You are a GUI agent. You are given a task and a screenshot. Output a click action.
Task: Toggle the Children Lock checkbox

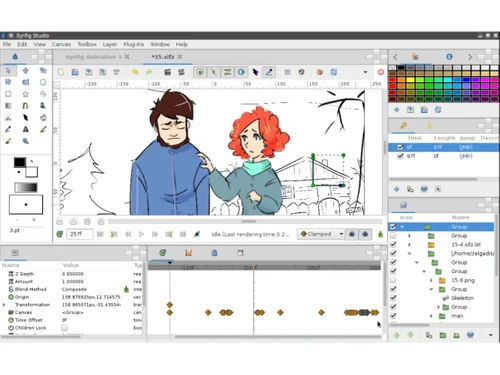coord(65,328)
